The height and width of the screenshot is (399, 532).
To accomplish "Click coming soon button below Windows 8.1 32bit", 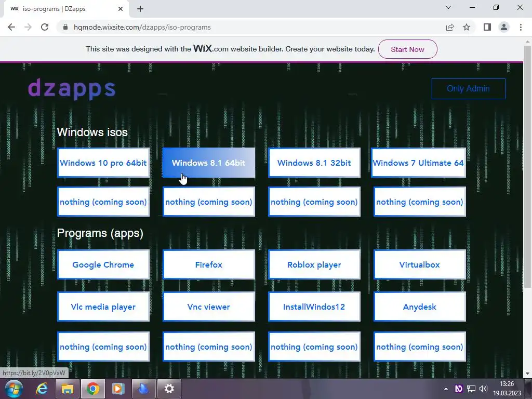I will [314, 202].
